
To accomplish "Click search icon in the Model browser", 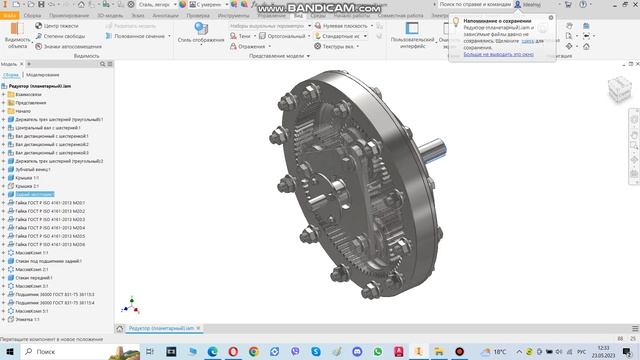I will [102, 64].
